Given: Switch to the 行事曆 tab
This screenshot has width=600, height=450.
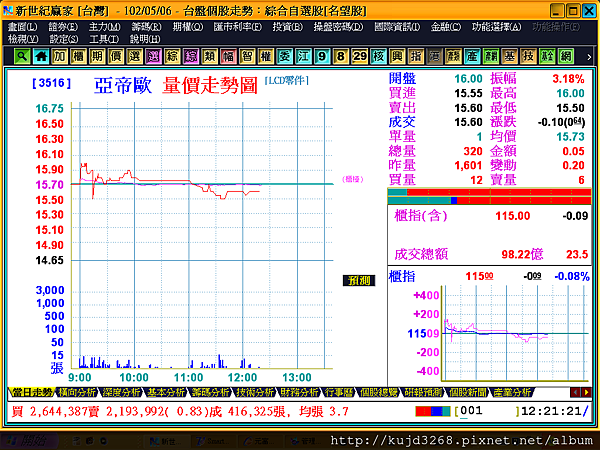Looking at the screenshot, I should coord(339,392).
